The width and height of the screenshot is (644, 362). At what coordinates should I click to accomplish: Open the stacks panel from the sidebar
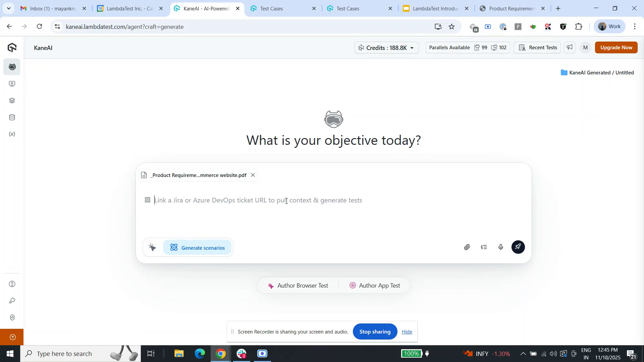click(x=12, y=100)
